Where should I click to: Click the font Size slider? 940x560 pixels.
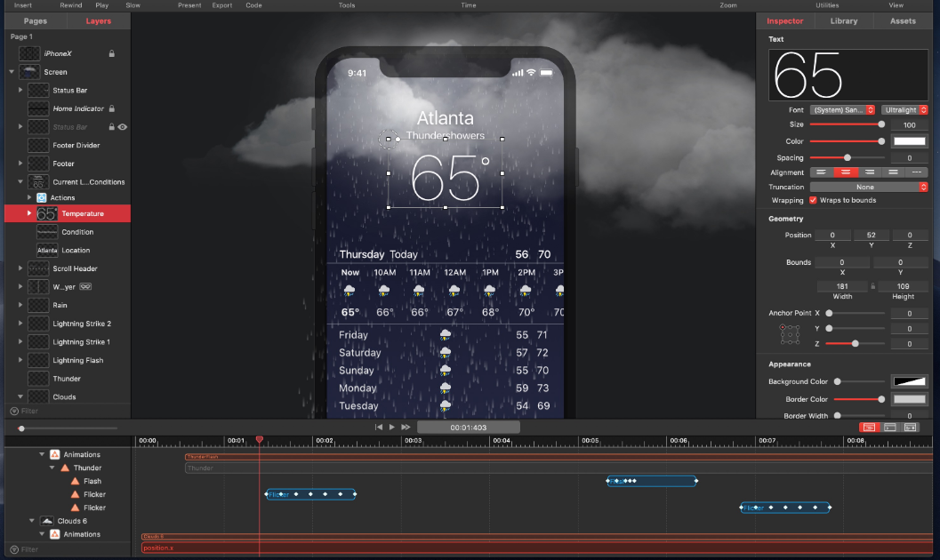click(x=848, y=124)
